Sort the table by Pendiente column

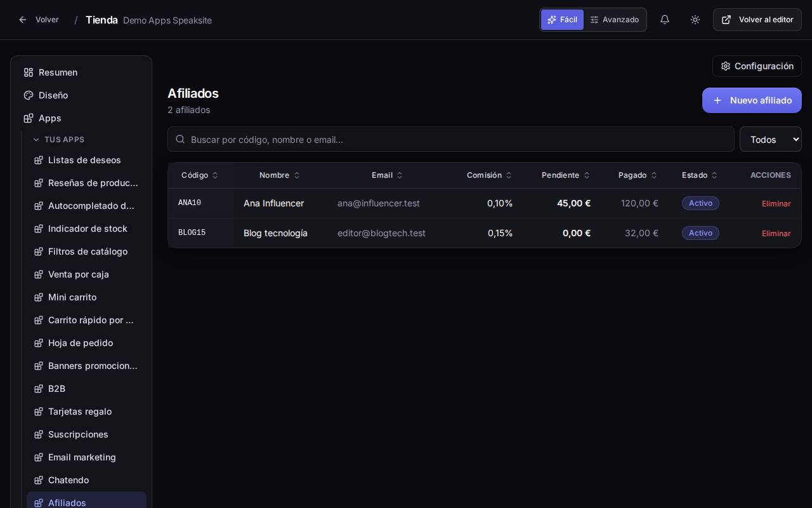(x=566, y=175)
